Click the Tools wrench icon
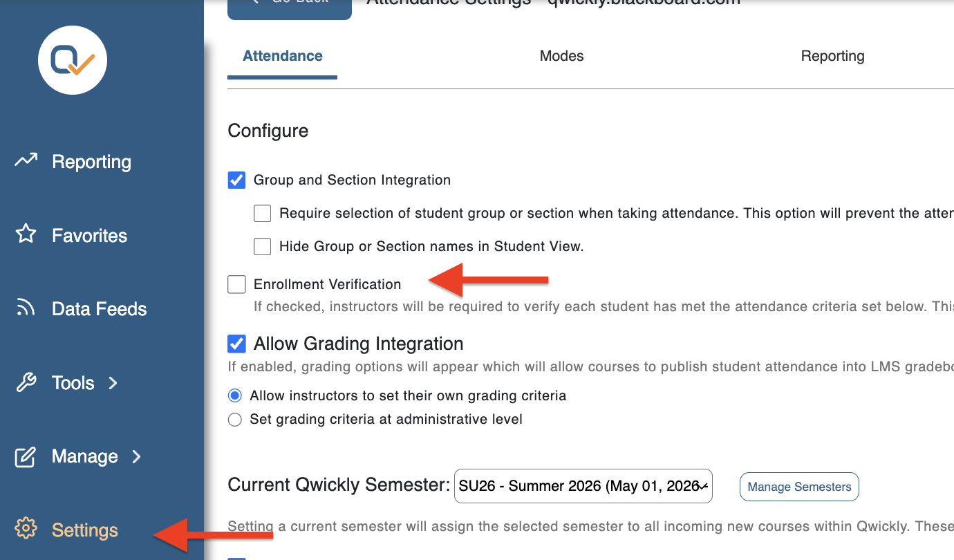This screenshot has height=560, width=954. (x=26, y=382)
